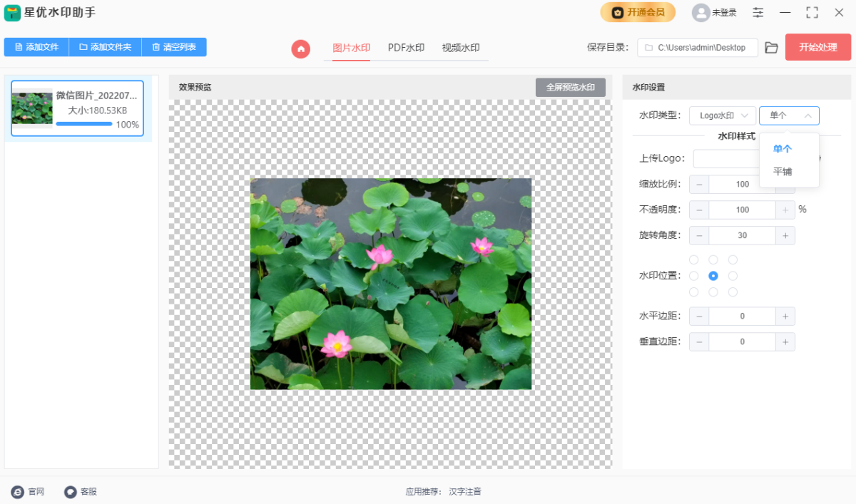Select the lotus image thumbnail in file list
The image size is (856, 504).
click(32, 108)
